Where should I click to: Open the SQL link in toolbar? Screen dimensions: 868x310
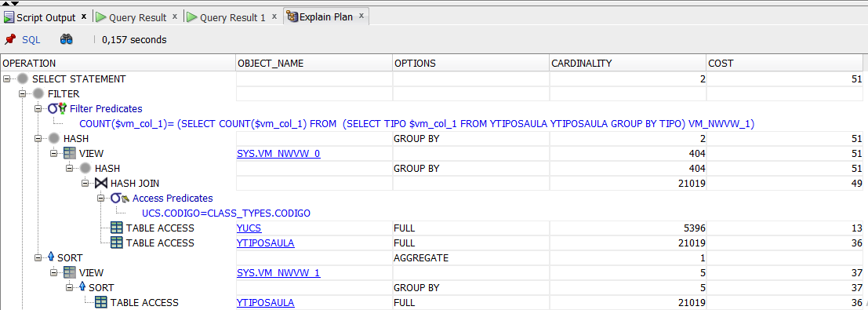point(31,39)
